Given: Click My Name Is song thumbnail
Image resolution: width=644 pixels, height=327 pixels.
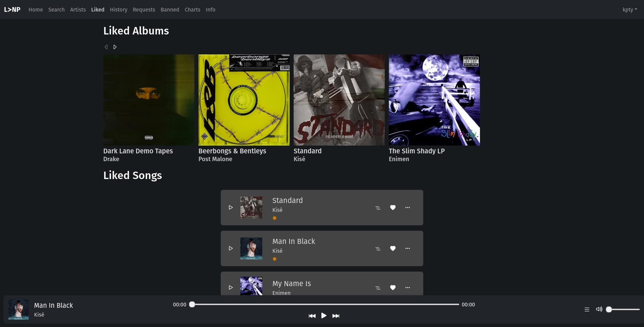Looking at the screenshot, I should tap(251, 286).
